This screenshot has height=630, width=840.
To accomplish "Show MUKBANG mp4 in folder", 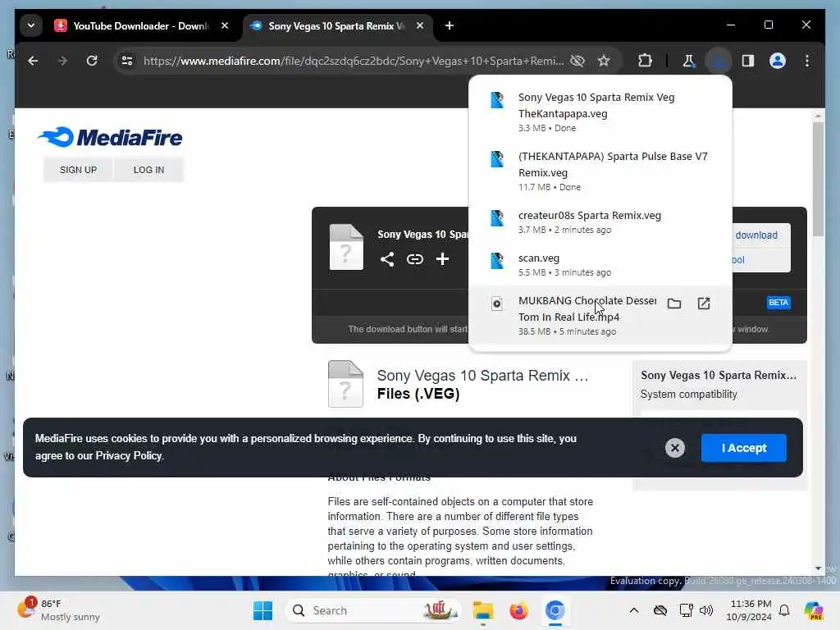I will [x=674, y=304].
